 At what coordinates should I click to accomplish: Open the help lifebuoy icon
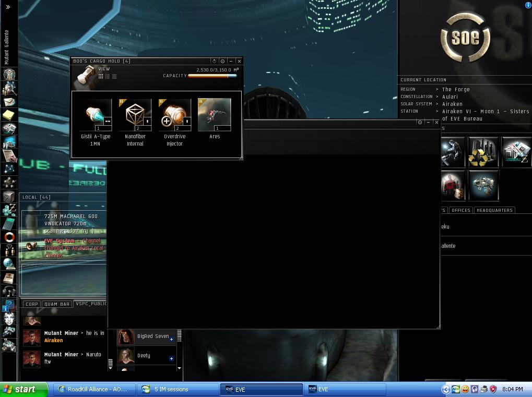(x=9, y=237)
